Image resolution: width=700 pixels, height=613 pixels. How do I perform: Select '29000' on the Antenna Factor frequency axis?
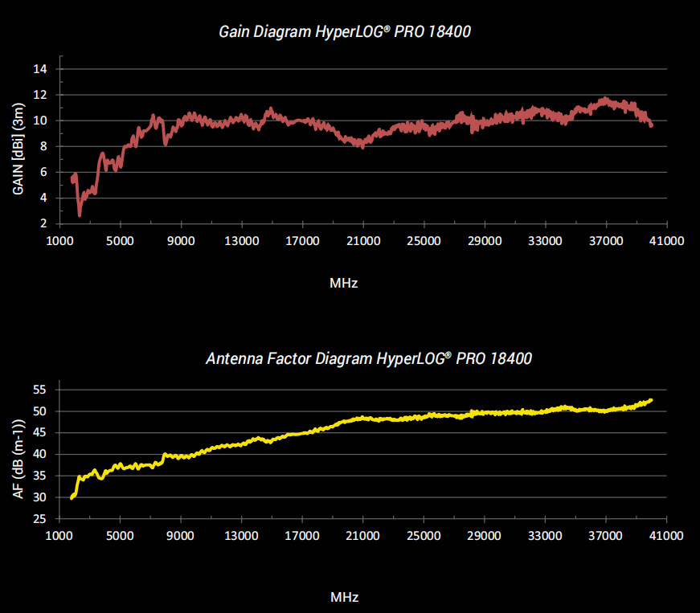pyautogui.click(x=485, y=536)
